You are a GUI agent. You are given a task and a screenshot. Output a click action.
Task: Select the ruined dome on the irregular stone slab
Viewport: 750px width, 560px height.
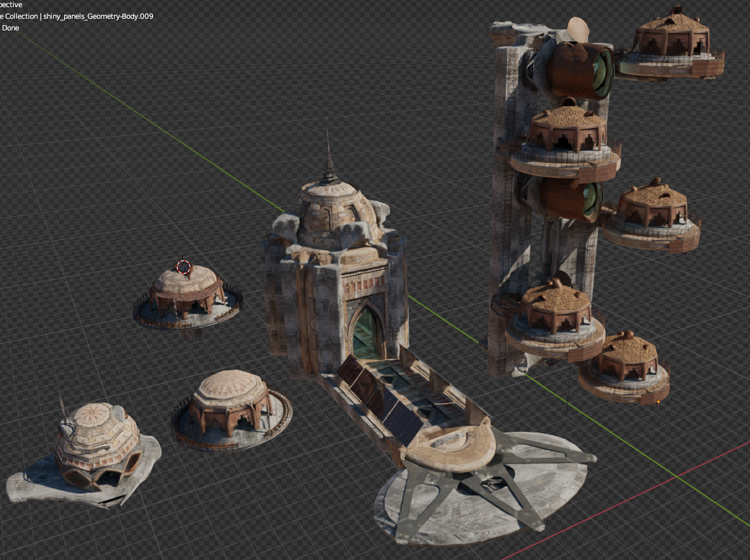[x=97, y=440]
